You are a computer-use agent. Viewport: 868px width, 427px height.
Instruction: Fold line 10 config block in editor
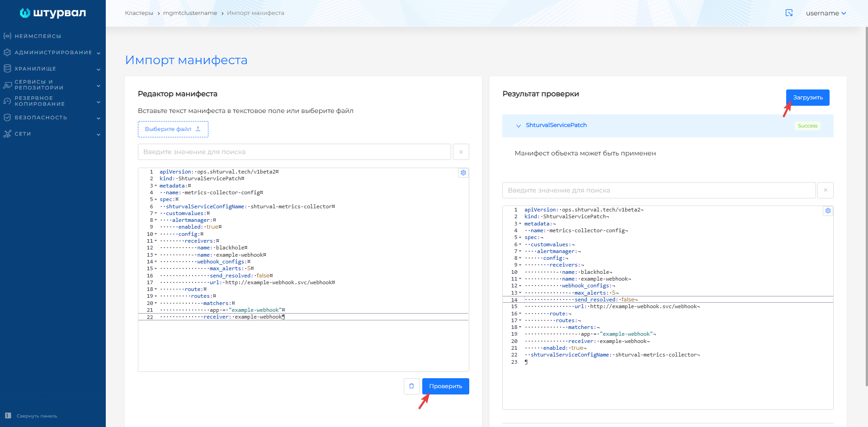tap(156, 234)
